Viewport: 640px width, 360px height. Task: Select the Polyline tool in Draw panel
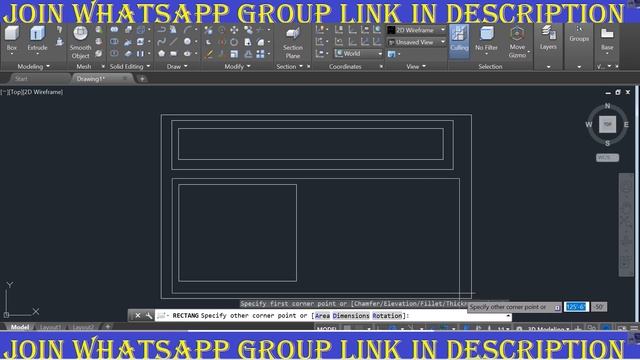tap(162, 30)
